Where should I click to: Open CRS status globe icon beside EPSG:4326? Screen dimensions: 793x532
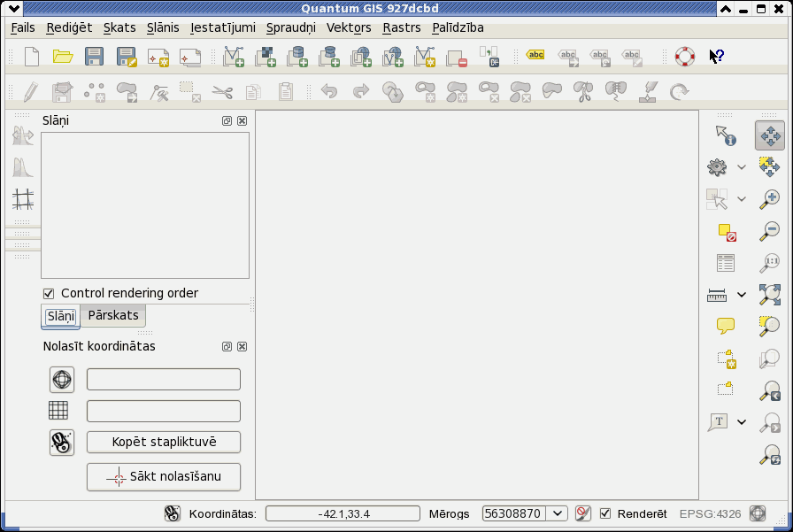pos(758,513)
